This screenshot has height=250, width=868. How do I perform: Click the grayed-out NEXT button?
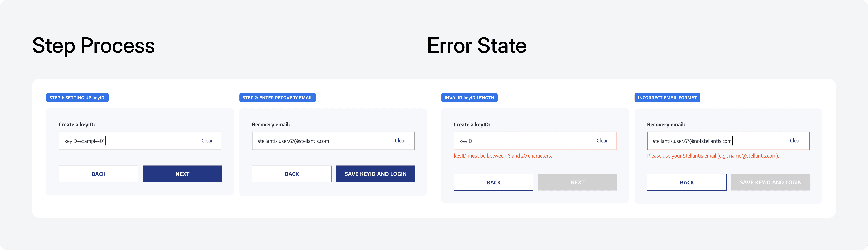577,182
